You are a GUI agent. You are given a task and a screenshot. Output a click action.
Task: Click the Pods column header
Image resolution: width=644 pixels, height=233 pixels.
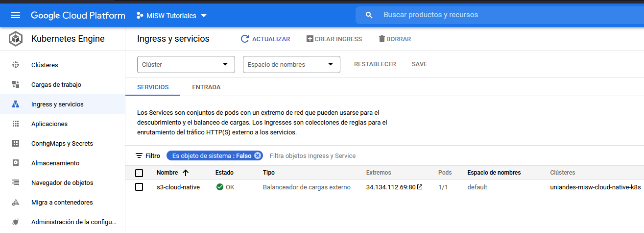[x=445, y=173]
